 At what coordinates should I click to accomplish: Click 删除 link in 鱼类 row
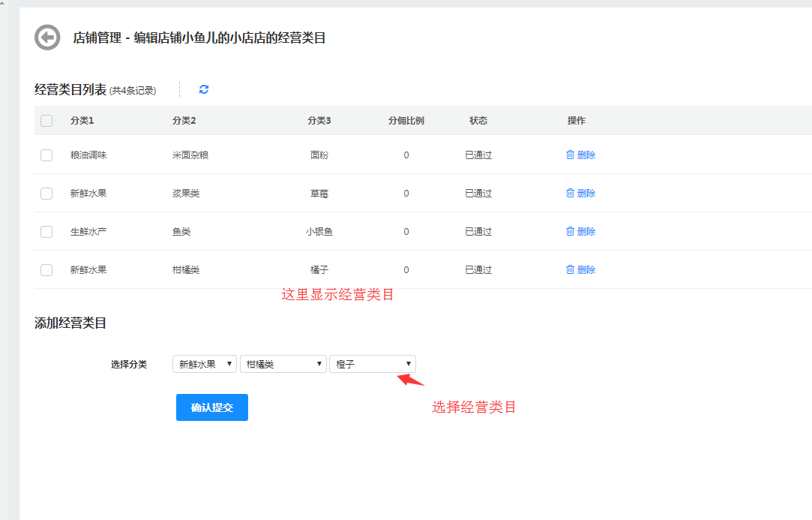tap(586, 232)
